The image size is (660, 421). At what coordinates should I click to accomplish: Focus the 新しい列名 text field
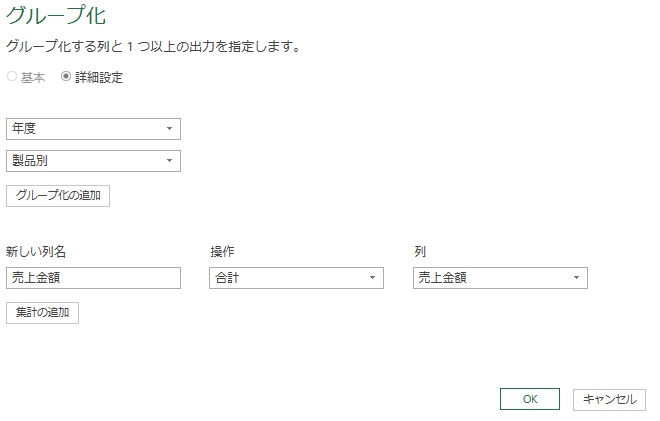click(x=93, y=278)
